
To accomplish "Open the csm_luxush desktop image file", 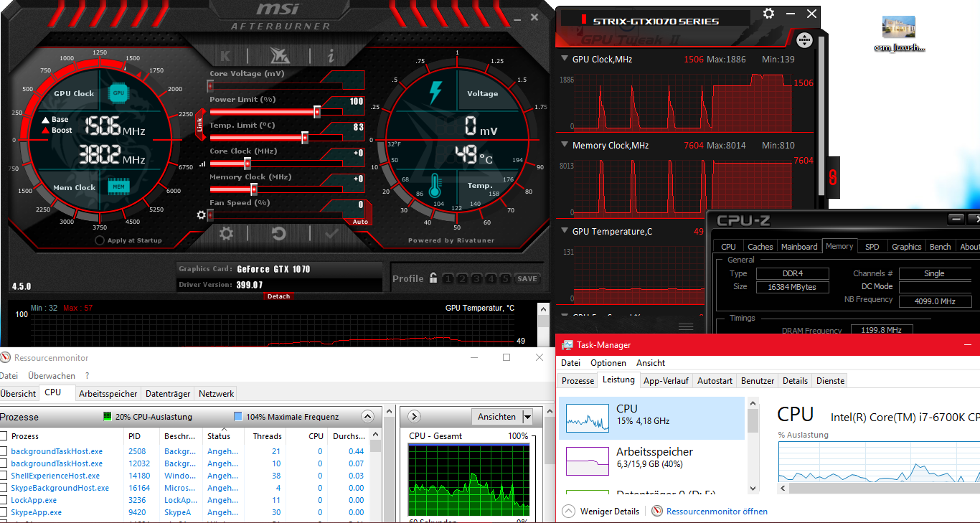I will (899, 34).
